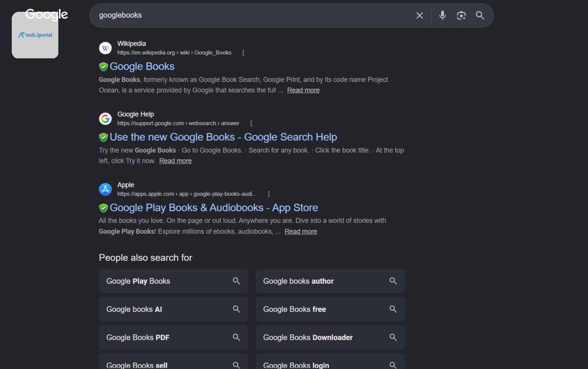The width and height of the screenshot is (588, 369).
Task: Click the Wikipedia site name
Action: point(131,44)
